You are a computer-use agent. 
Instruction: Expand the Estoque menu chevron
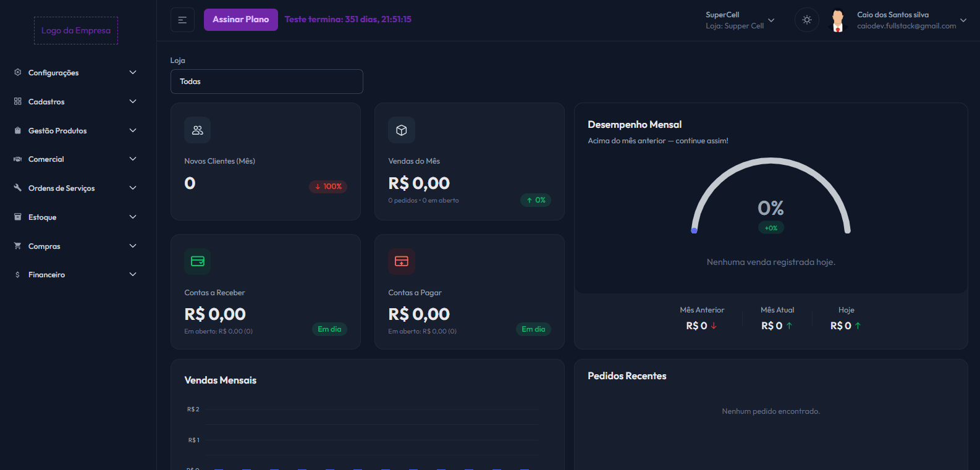coord(133,217)
